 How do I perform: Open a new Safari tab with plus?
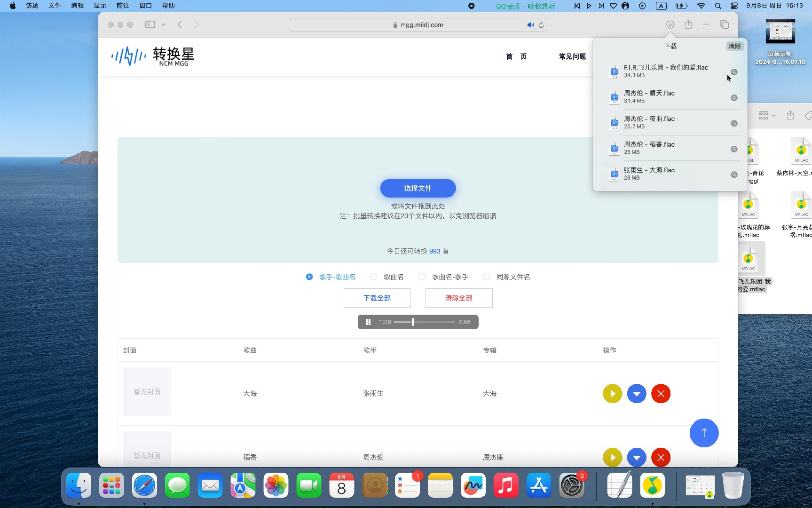coord(706,24)
